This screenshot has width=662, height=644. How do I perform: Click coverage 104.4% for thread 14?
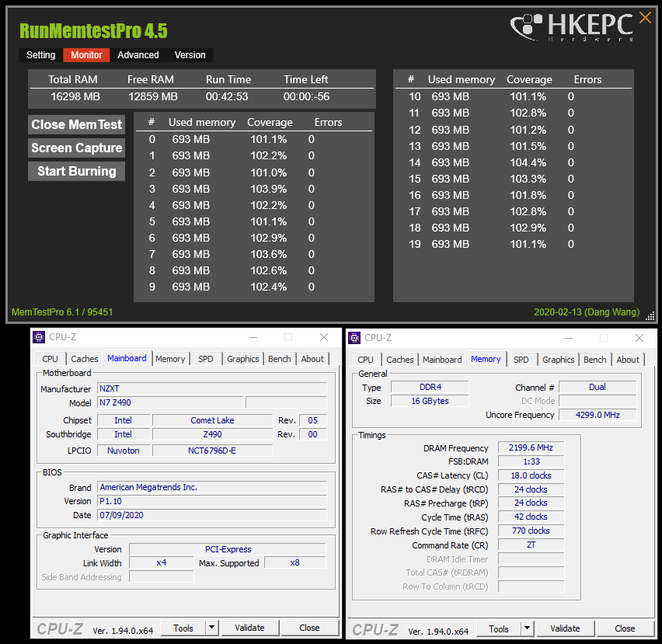coord(528,162)
